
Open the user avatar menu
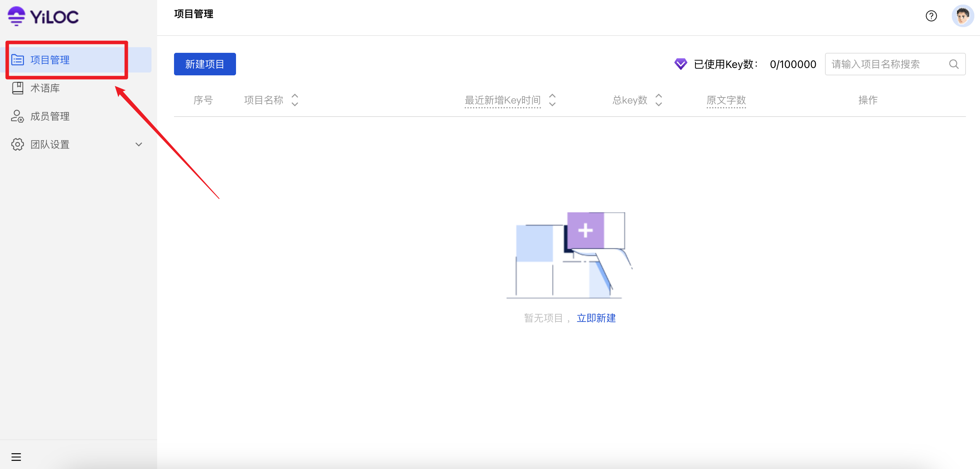pos(962,16)
